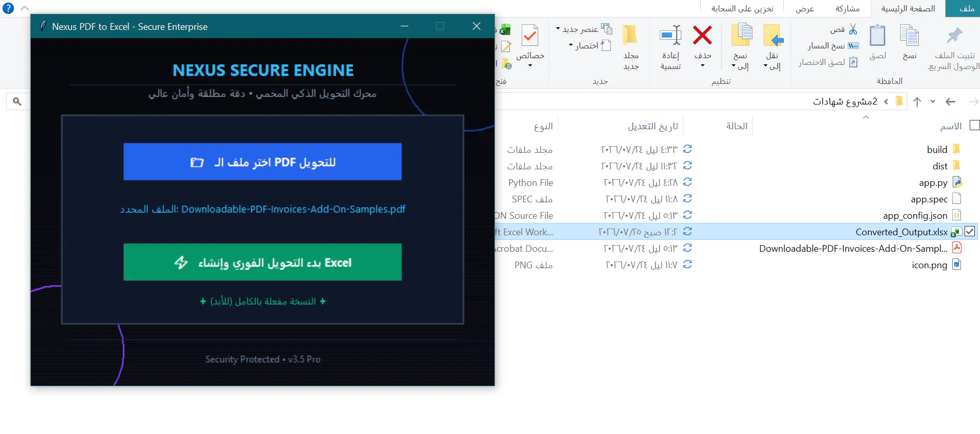Click the up one level arrow in Explorer
This screenshot has width=980, height=434.
pos(917,102)
